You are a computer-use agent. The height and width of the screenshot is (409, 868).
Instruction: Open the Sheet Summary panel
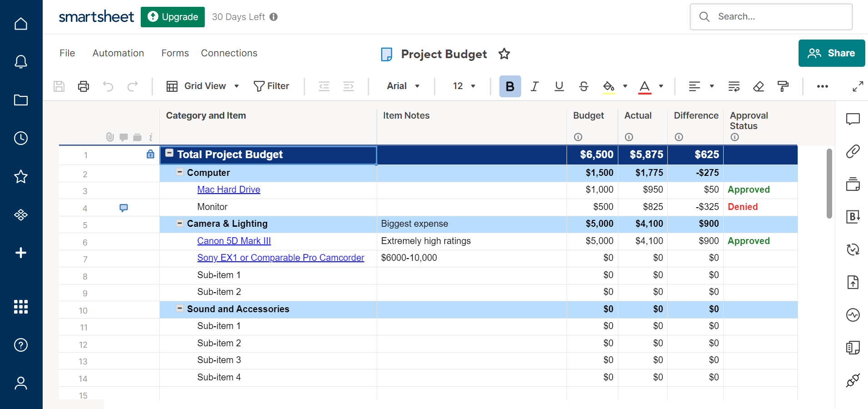pos(853,347)
